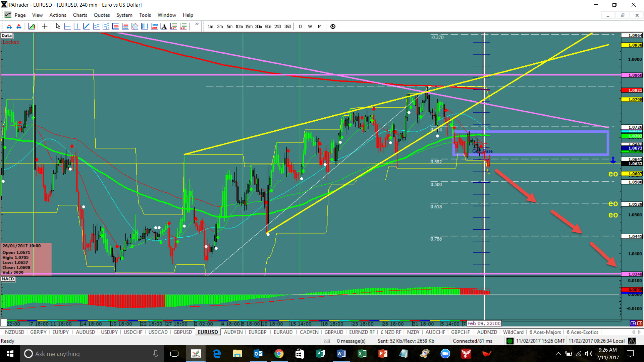Switch chart to 60m timeframe
The image size is (644, 362).
pos(268,26)
